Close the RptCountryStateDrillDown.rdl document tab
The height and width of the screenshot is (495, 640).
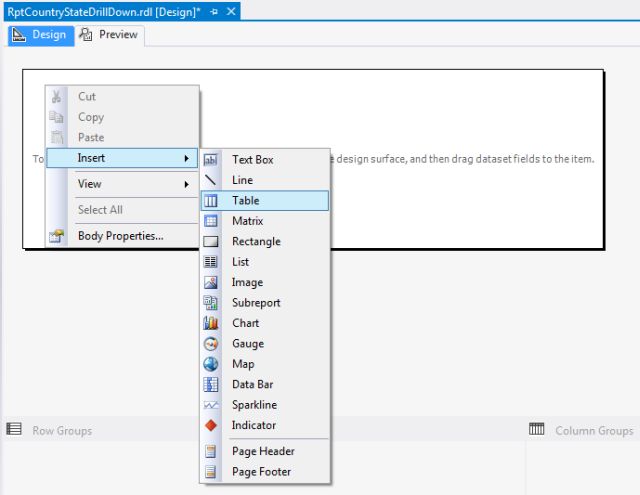(231, 11)
